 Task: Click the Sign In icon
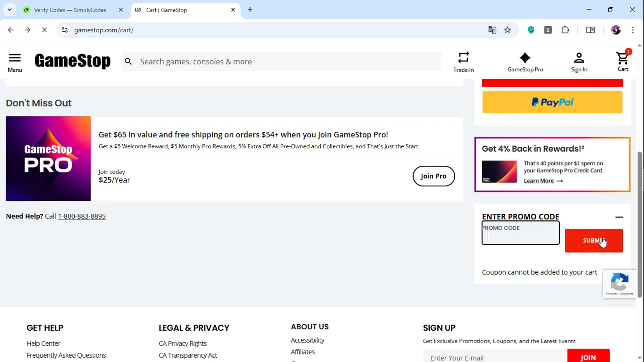pyautogui.click(x=579, y=62)
